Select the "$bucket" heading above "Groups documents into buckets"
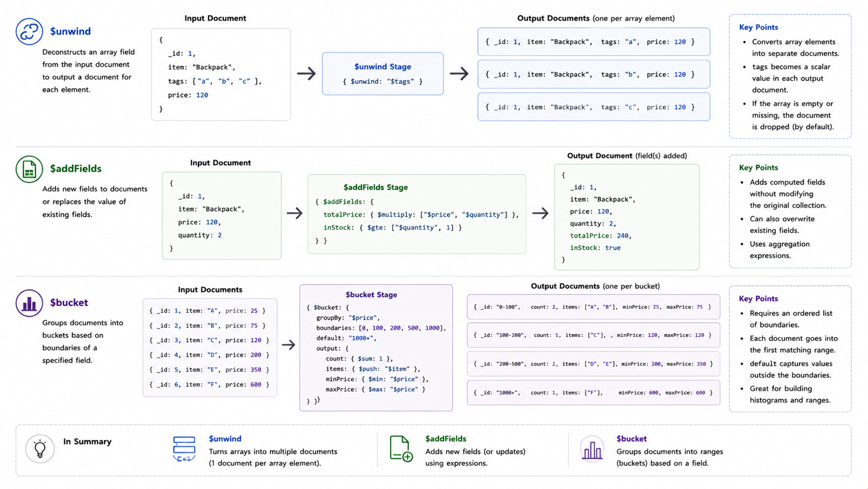868x489 pixels. (69, 302)
